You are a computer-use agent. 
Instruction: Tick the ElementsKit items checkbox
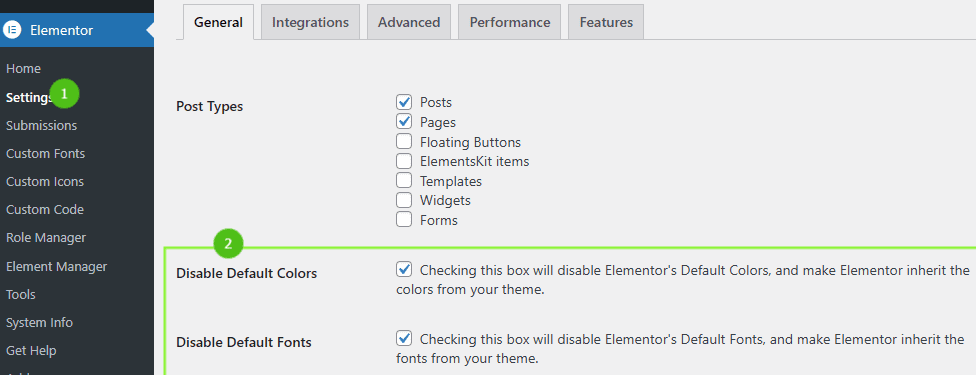(404, 161)
